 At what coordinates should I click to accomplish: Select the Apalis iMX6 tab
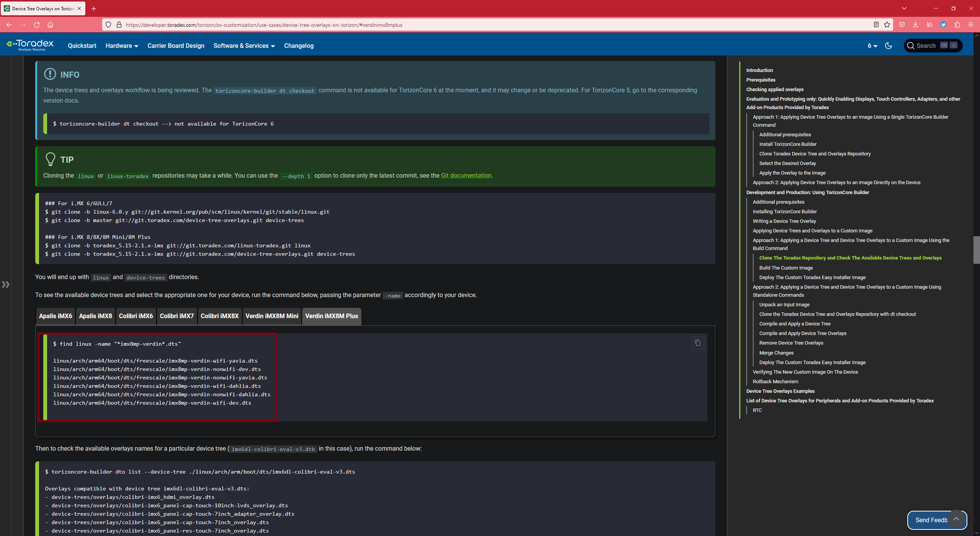(x=56, y=316)
